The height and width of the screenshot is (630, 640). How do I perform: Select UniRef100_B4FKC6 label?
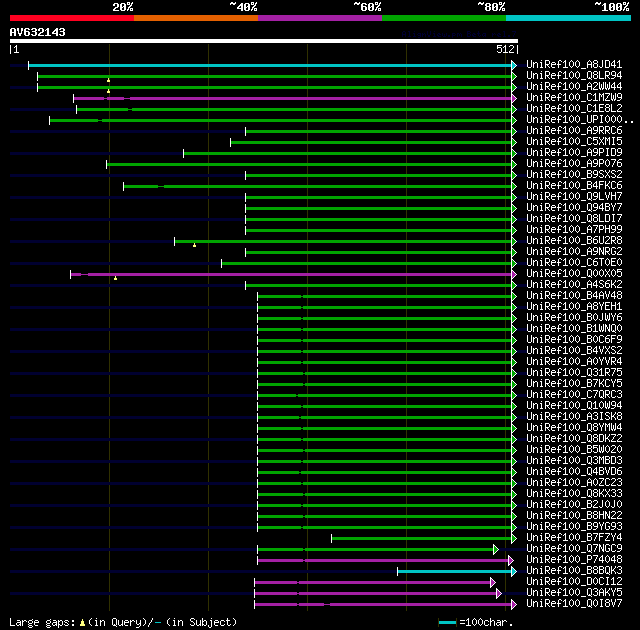(574, 186)
